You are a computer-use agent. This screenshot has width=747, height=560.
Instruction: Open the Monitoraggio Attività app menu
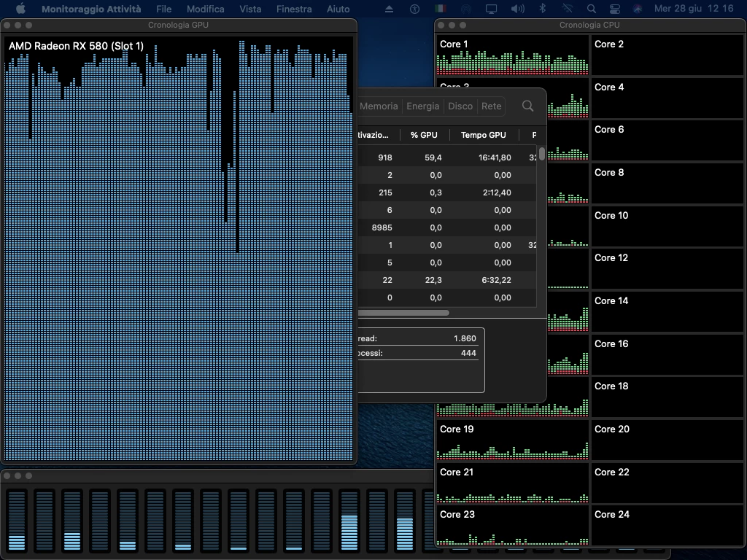[91, 9]
